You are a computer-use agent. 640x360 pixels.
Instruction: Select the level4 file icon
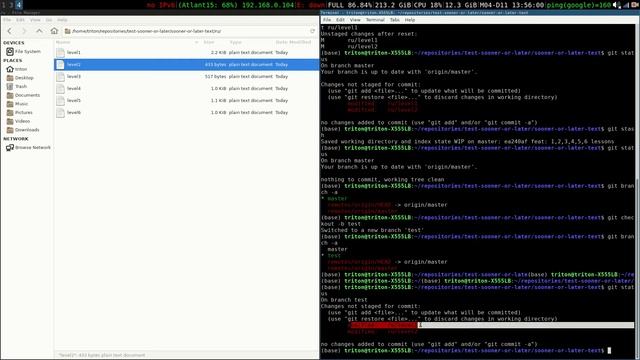click(x=60, y=89)
